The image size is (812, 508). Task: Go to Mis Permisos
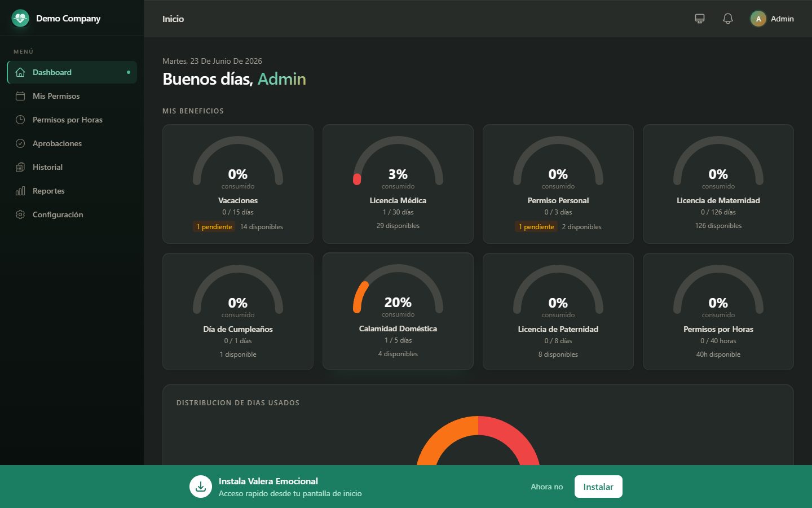tap(72, 96)
